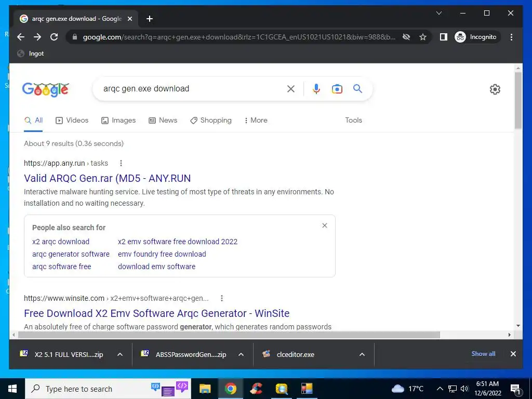
Task: Search x2 emv software free download 2022
Action: [x=178, y=242]
